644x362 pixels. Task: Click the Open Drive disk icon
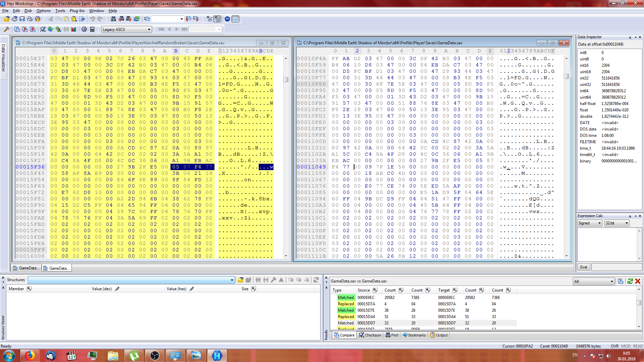(14, 19)
